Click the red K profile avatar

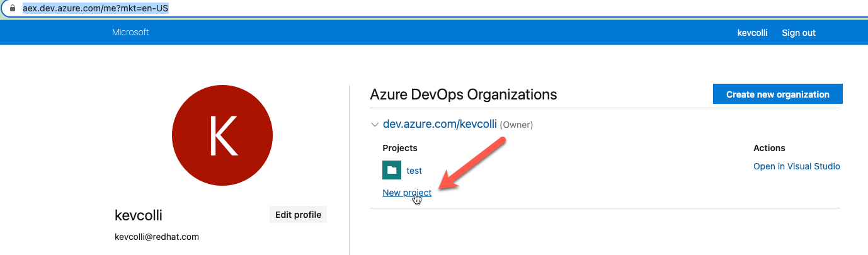coord(222,137)
